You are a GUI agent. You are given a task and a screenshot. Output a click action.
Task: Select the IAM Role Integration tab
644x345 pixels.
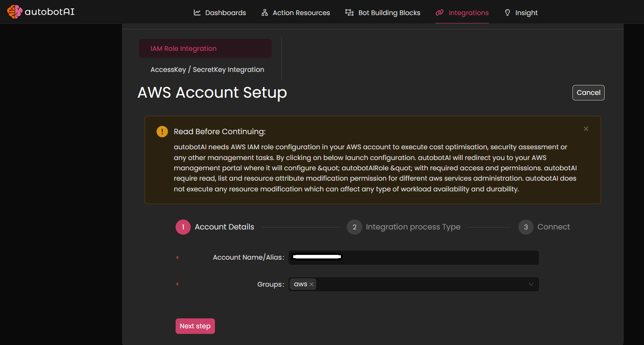205,48
